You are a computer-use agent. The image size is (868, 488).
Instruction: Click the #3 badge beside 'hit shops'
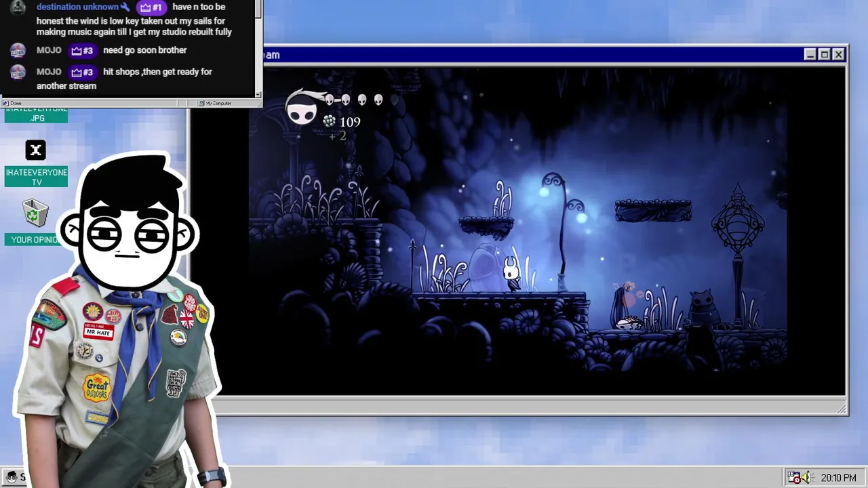click(x=82, y=73)
